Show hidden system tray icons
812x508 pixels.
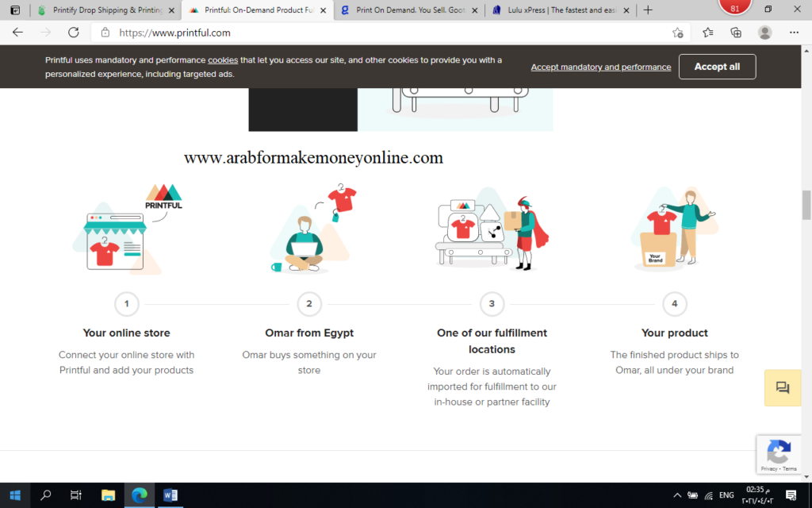click(x=677, y=495)
